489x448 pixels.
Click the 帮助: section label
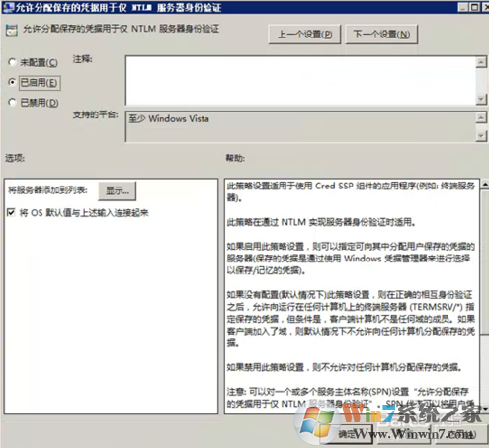[235, 158]
